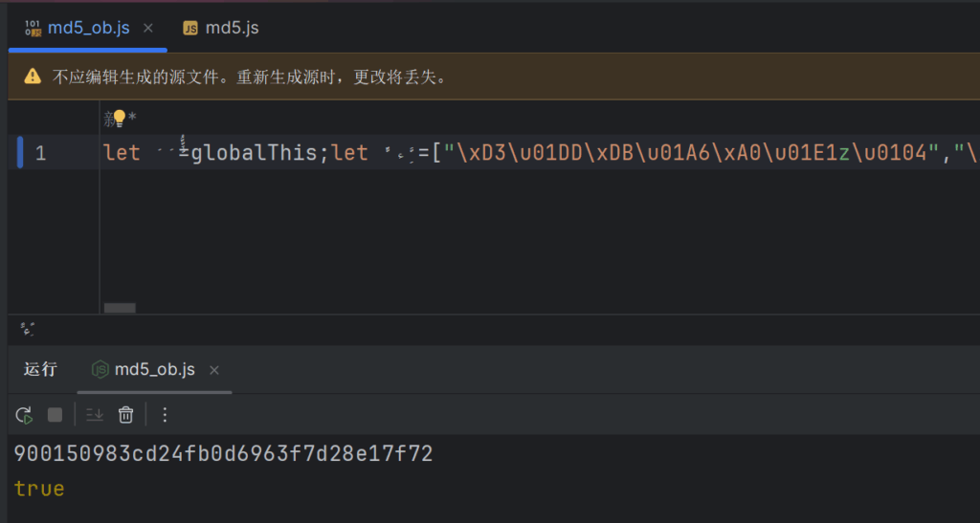Click the 运行 tool window label
The height and width of the screenshot is (523, 980).
(x=40, y=369)
